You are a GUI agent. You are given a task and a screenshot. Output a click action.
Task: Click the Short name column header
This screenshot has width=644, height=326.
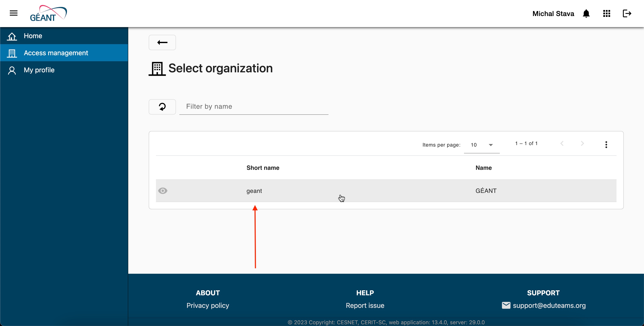[263, 167]
